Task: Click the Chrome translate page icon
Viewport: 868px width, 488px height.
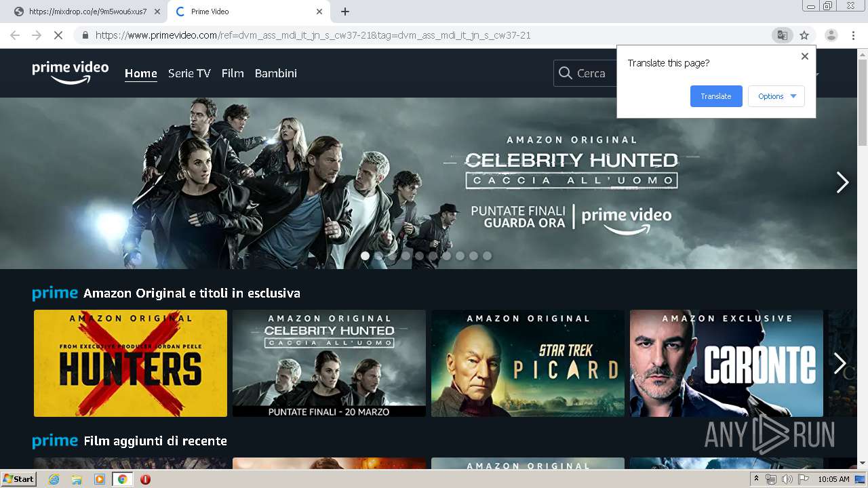Action: pyautogui.click(x=782, y=35)
